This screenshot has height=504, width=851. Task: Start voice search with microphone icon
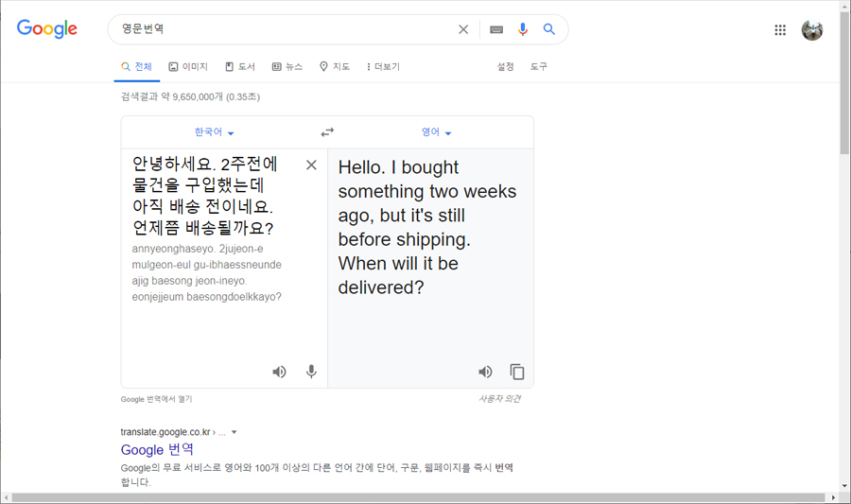pyautogui.click(x=523, y=29)
